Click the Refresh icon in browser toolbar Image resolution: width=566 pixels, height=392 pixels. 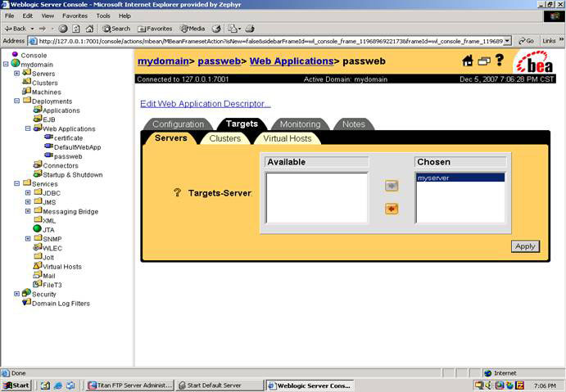click(x=76, y=29)
